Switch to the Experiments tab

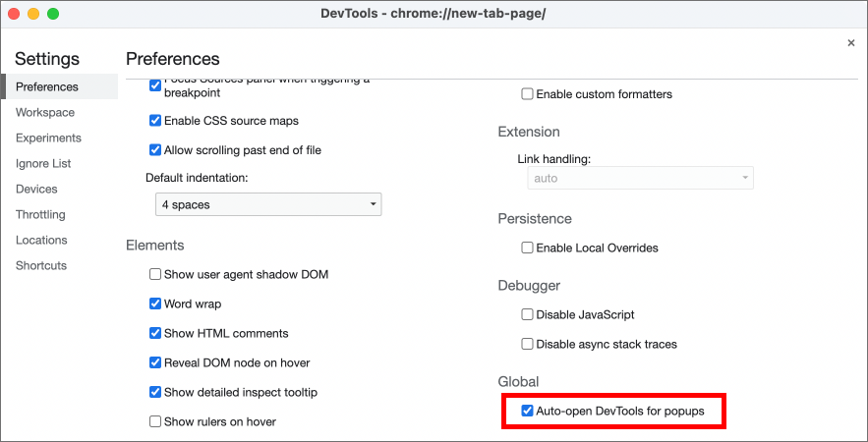click(x=48, y=138)
